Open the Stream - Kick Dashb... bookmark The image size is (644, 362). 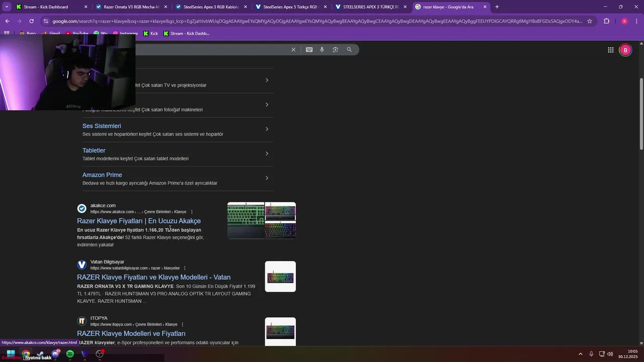click(186, 33)
